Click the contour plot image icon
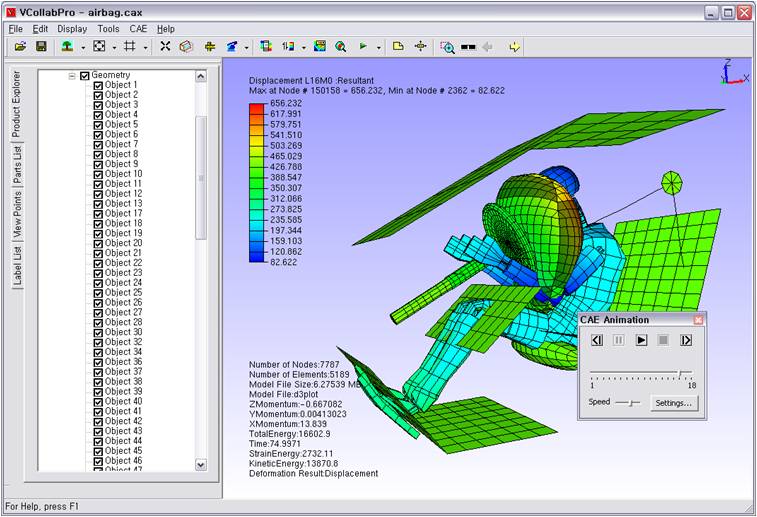The height and width of the screenshot is (517, 757). pos(320,46)
